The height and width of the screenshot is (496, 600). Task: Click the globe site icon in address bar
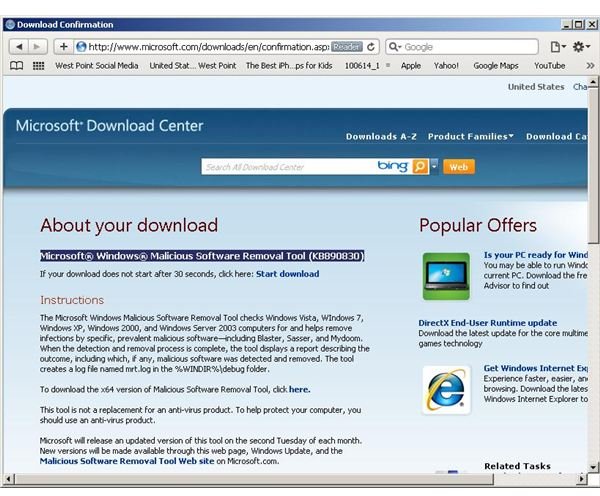pyautogui.click(x=81, y=47)
